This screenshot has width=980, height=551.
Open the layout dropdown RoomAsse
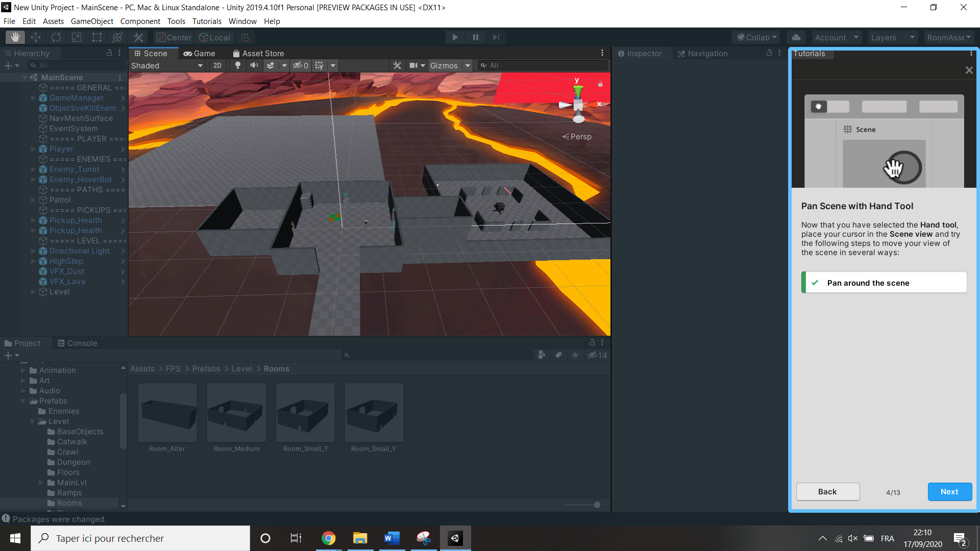(x=949, y=37)
